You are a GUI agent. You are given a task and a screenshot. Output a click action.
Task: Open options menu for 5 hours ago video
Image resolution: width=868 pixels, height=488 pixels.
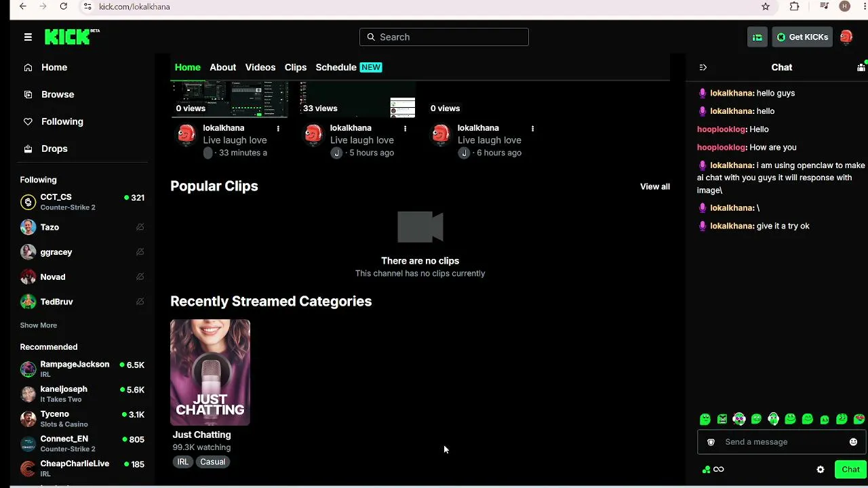405,128
